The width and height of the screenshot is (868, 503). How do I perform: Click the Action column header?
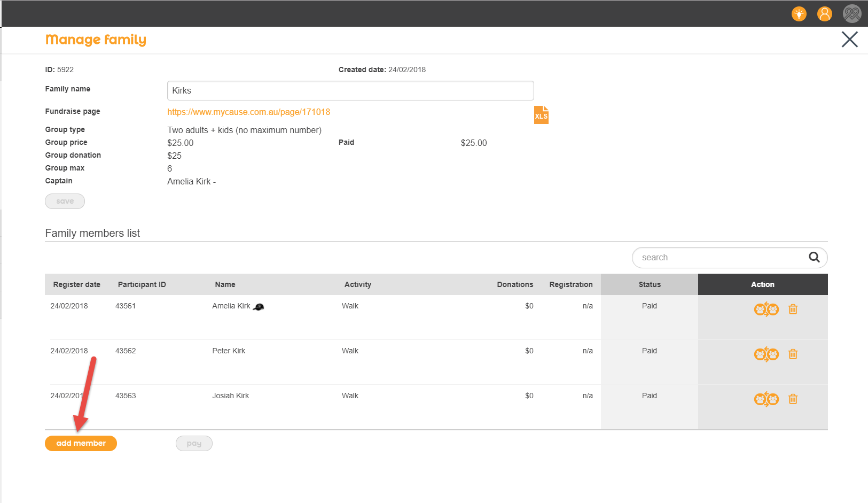tap(762, 284)
